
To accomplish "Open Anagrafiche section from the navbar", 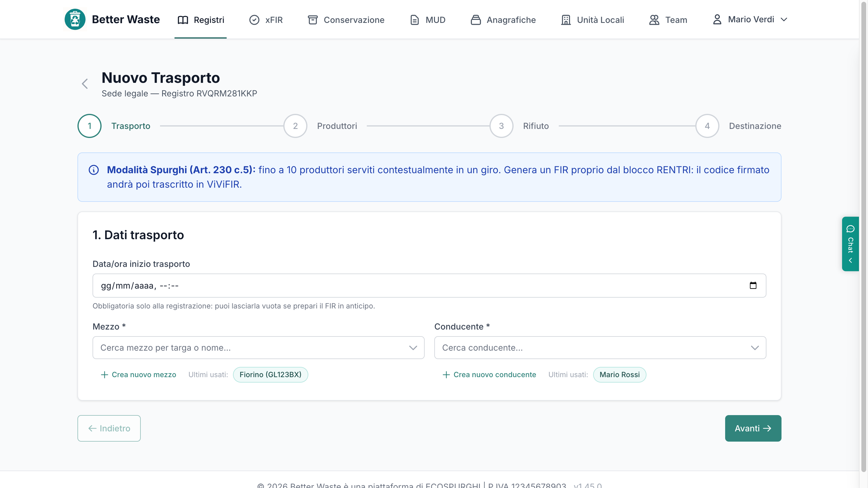I will tap(503, 20).
